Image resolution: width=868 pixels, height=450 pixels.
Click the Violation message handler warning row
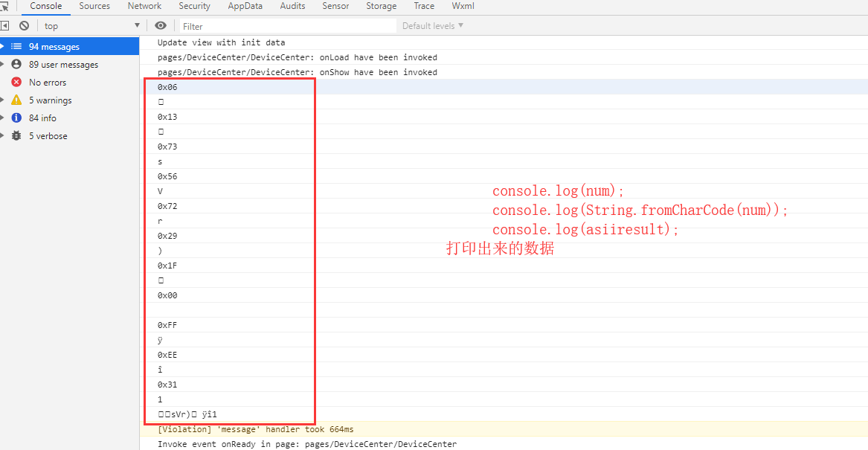tap(504, 429)
